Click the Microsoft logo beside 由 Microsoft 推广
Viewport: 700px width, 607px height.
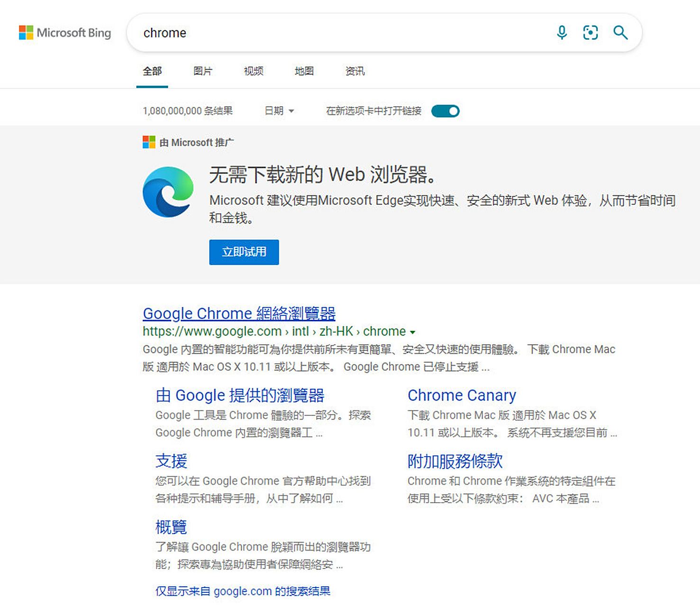pyautogui.click(x=149, y=142)
